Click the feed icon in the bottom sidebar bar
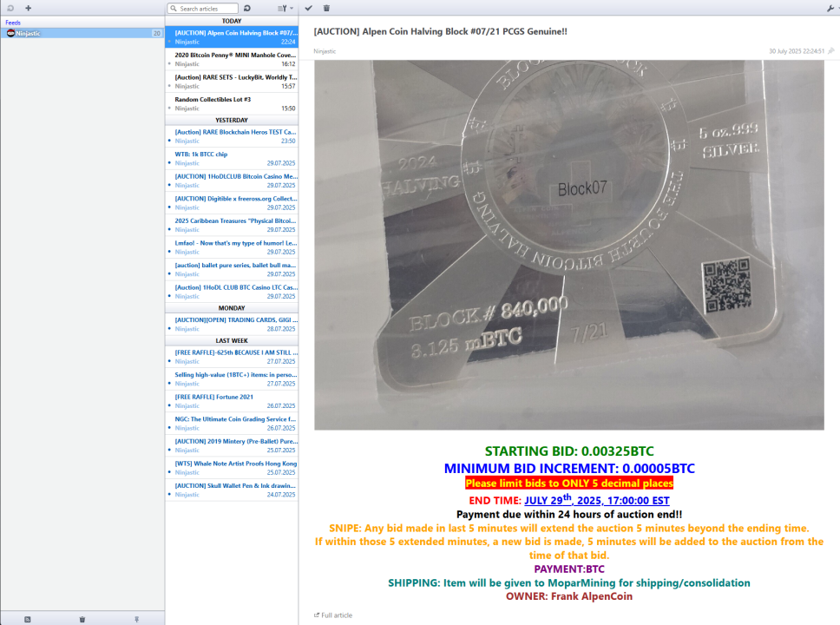Viewport: 840px width, 625px height. (27, 619)
